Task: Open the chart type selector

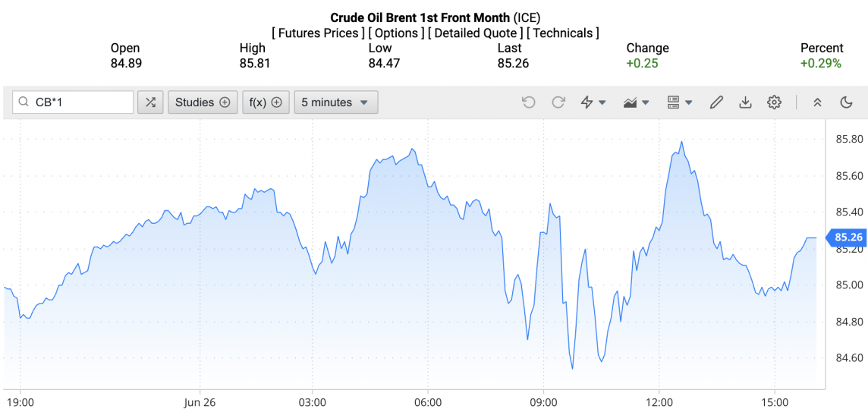Action: pyautogui.click(x=636, y=102)
